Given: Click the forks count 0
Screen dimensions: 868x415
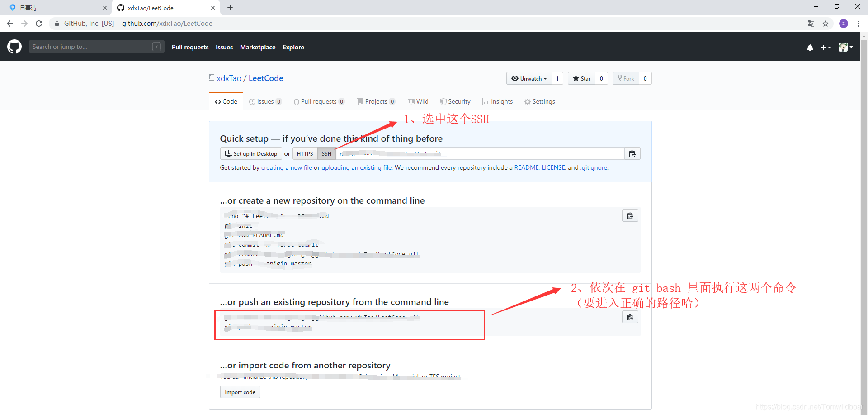Looking at the screenshot, I should (x=645, y=78).
